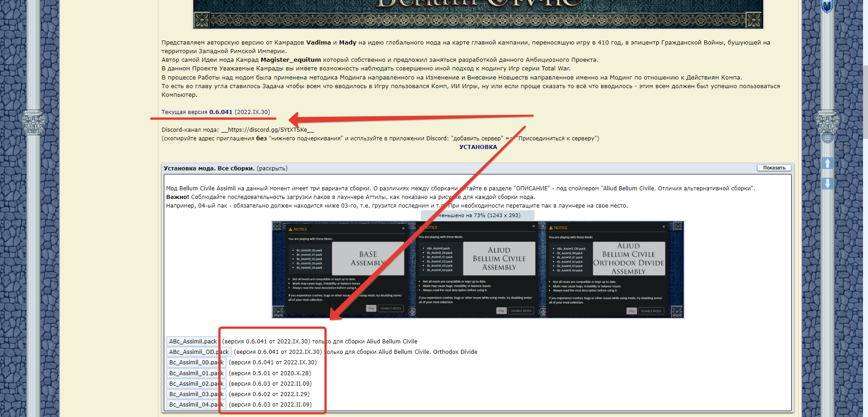Download the Bc_Assimil_02.pack file
This screenshot has width=868, height=417.
click(196, 384)
